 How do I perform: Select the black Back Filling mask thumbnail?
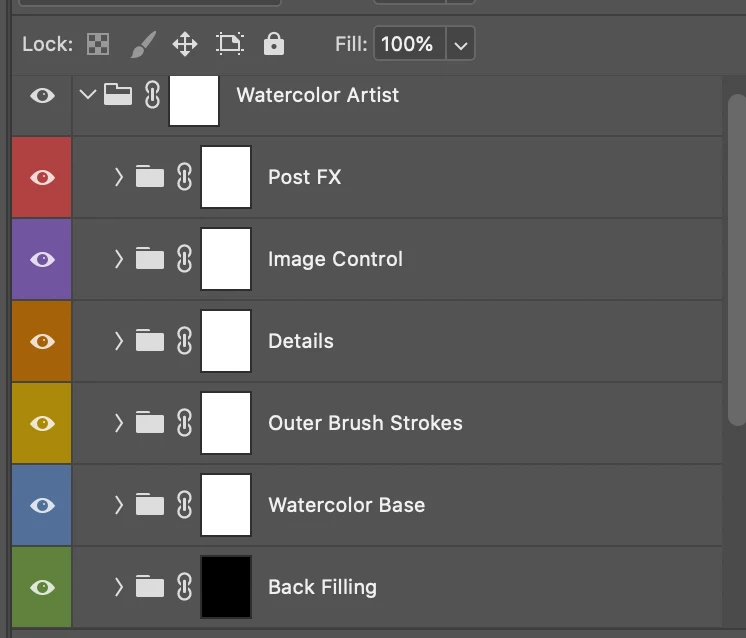(x=226, y=587)
